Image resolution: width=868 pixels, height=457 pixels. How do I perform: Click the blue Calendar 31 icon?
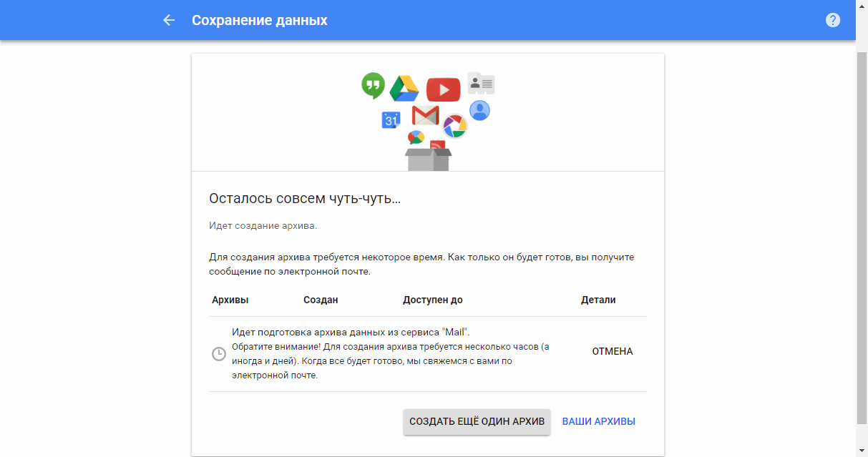tap(391, 120)
